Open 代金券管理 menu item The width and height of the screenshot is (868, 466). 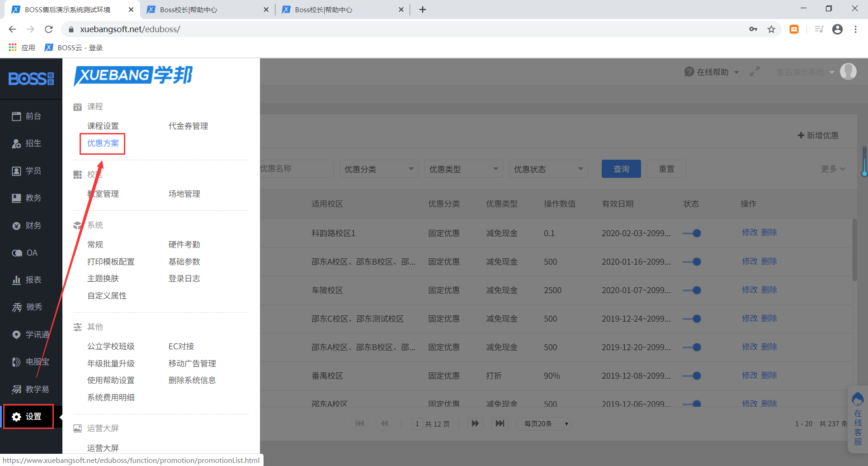tap(188, 126)
